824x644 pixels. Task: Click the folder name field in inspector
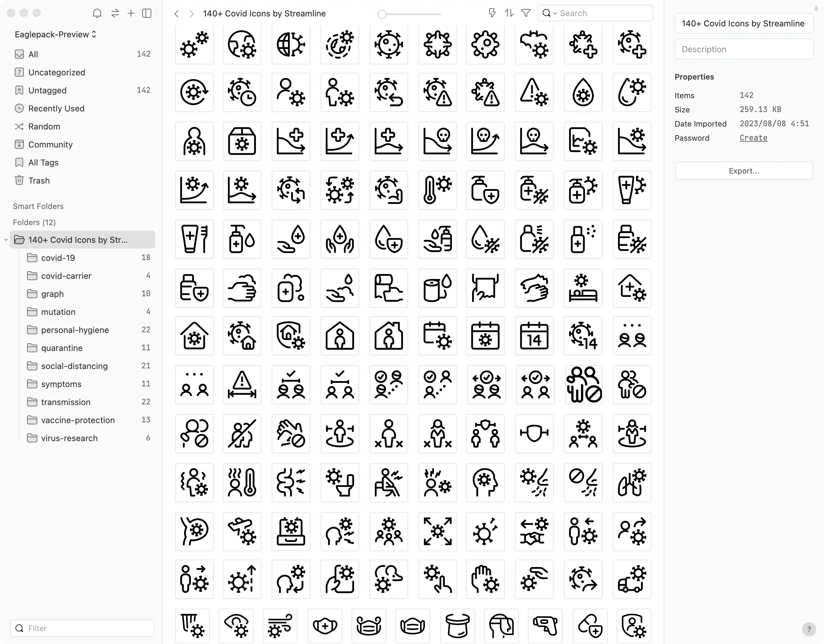pyautogui.click(x=744, y=24)
